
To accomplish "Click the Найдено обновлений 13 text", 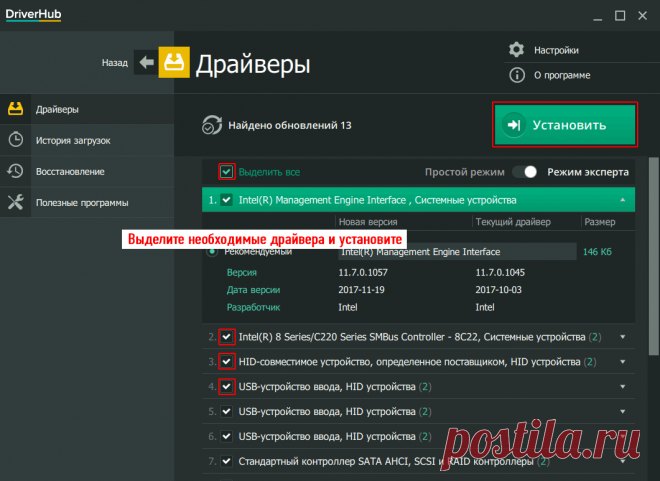I will point(290,125).
